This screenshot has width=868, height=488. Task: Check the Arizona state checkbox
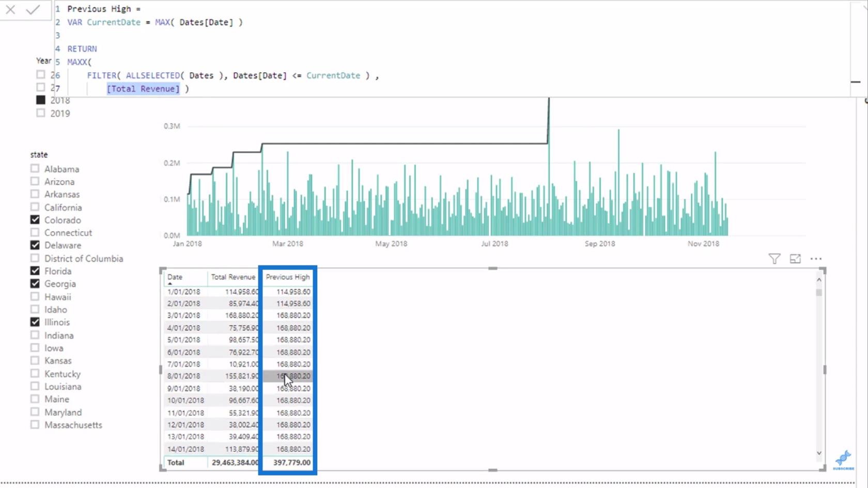35,181
